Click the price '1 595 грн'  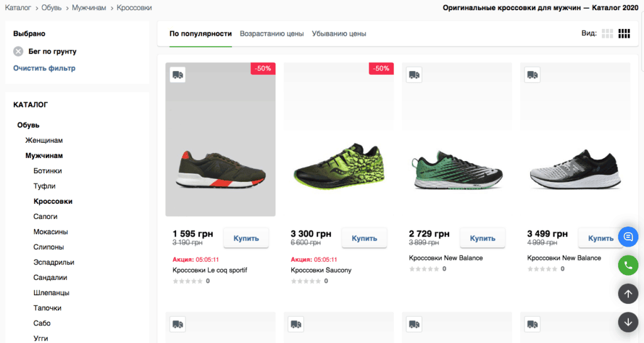point(193,234)
